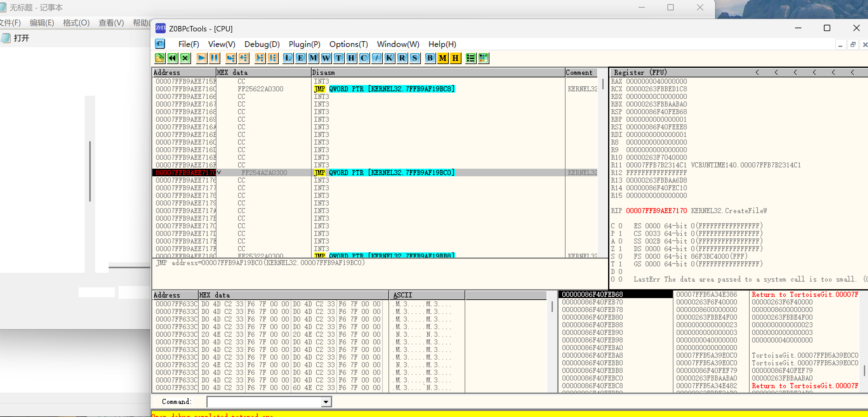
Task: Open Threads window with T icon
Action: pos(339,58)
